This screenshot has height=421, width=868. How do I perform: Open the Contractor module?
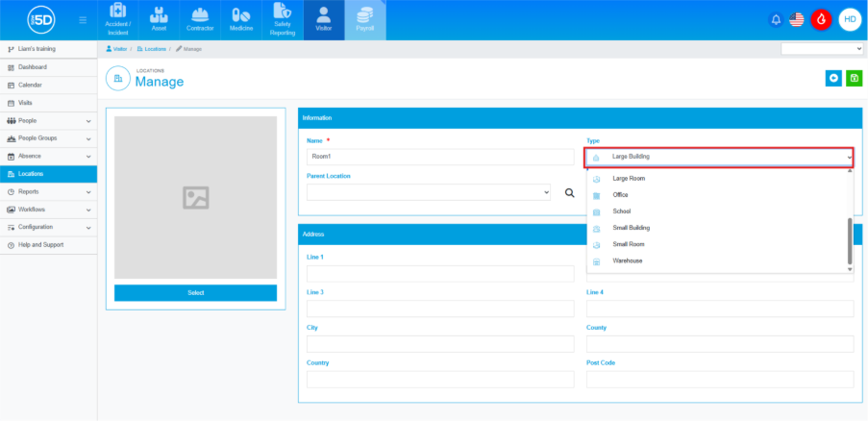(200, 20)
